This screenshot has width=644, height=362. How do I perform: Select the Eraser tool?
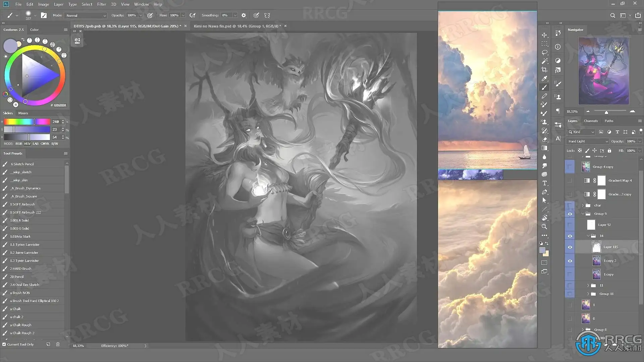(544, 139)
